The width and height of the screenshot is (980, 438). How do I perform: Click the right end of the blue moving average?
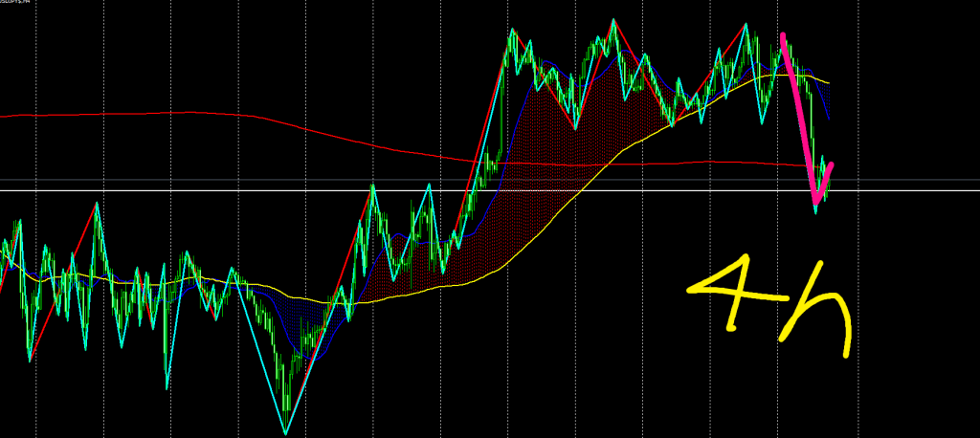click(828, 118)
